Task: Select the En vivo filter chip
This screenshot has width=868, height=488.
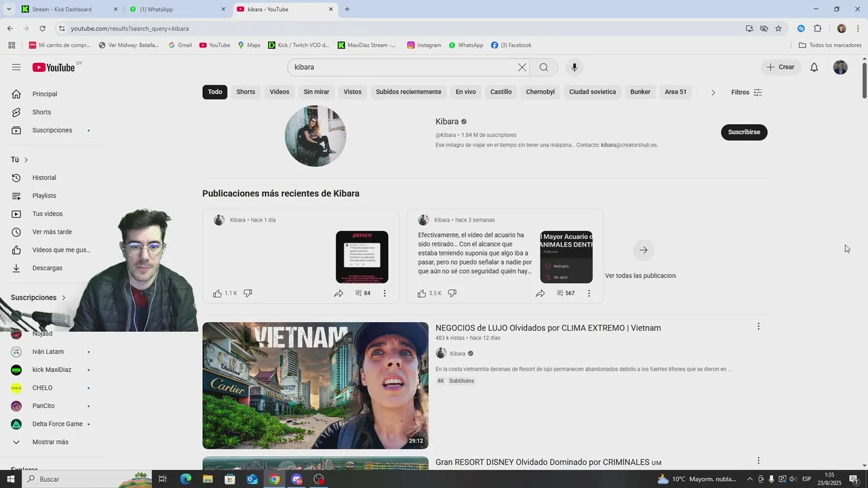Action: [465, 92]
